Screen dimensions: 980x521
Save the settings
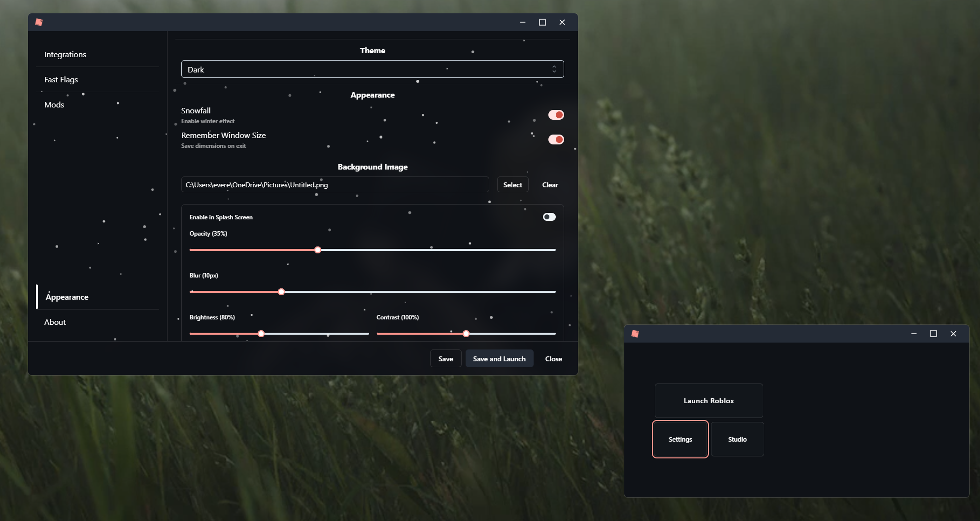446,359
